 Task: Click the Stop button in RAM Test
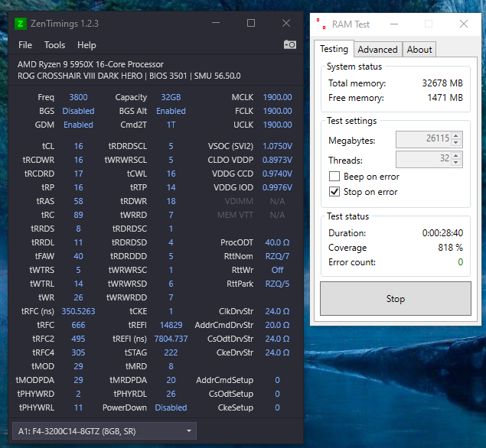click(396, 299)
